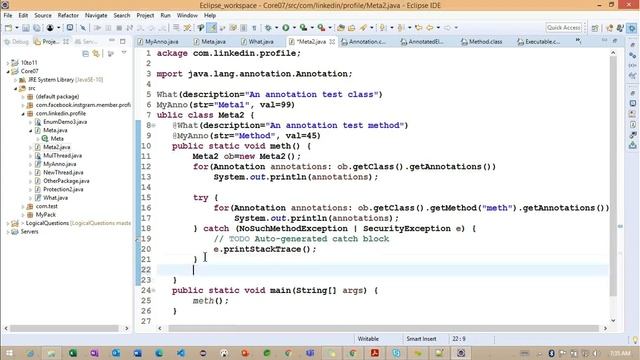Open the Debug view tab
This screenshot has width=640, height=360.
(x=16, y=42)
